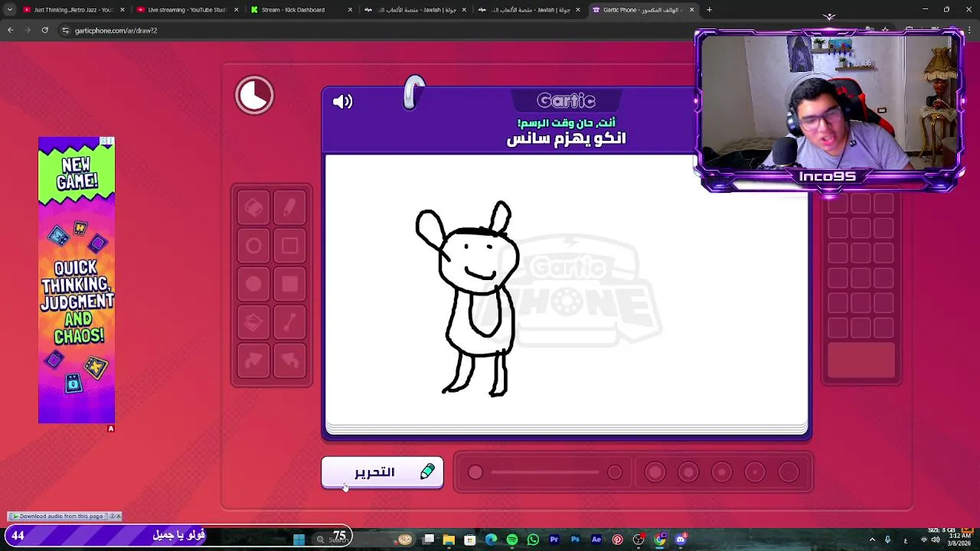Open Pinterest from the taskbar
980x551 pixels.
tap(617, 540)
